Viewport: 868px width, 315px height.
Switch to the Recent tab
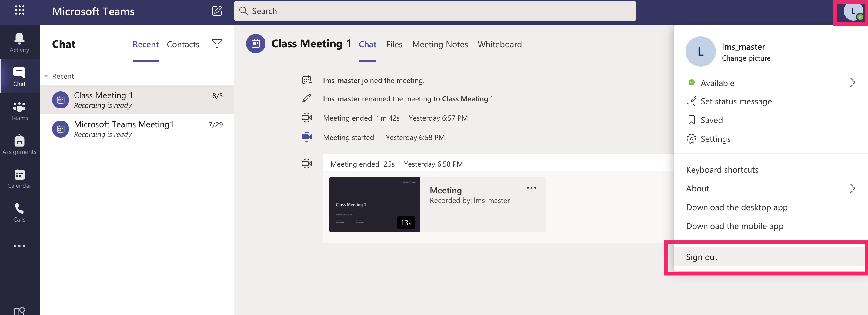(x=145, y=44)
